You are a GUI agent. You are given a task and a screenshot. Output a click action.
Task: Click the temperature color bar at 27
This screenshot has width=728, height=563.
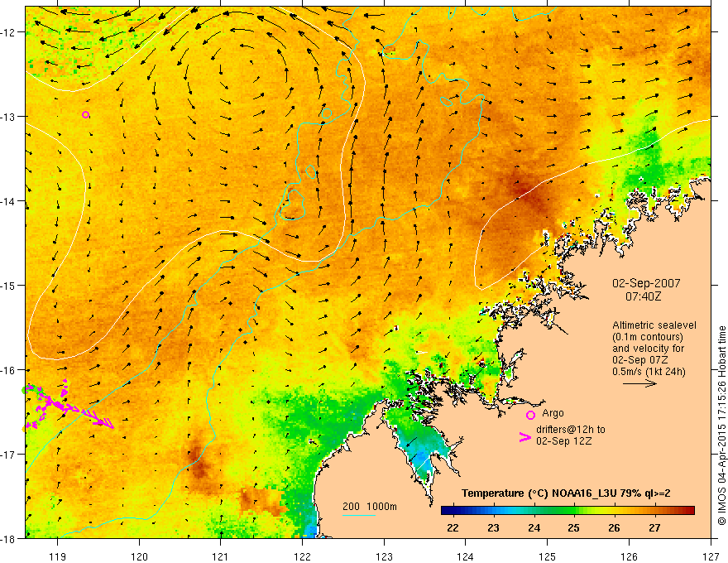(654, 511)
